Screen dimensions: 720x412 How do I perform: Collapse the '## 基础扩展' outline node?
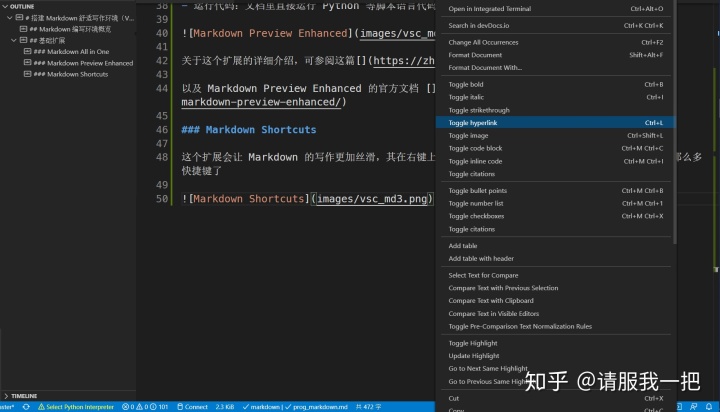tap(14, 40)
